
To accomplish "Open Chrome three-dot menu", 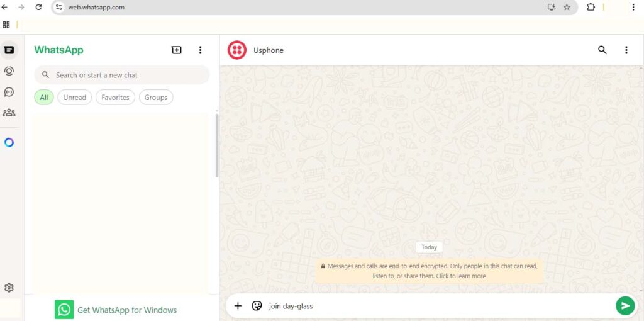I will (633, 7).
